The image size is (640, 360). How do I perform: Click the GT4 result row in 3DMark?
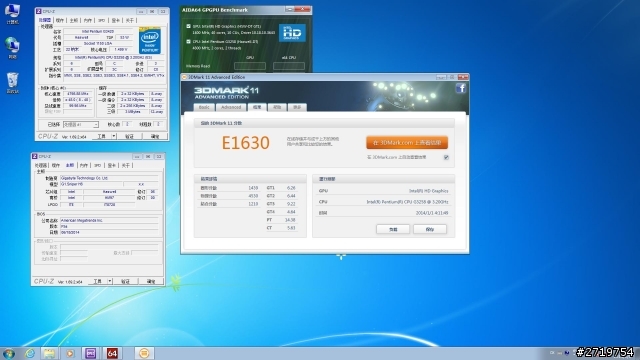point(281,212)
